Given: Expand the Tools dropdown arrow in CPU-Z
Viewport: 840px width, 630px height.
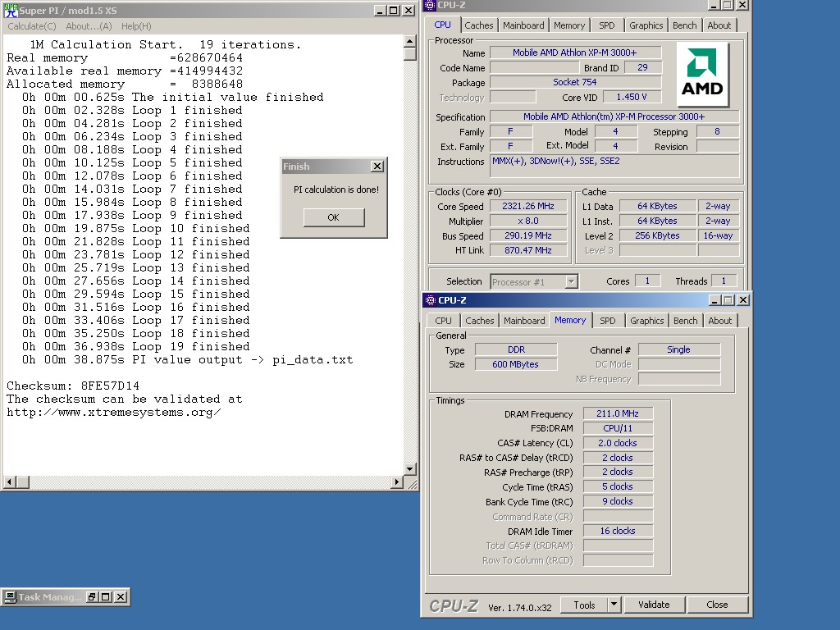Looking at the screenshot, I should pos(614,605).
